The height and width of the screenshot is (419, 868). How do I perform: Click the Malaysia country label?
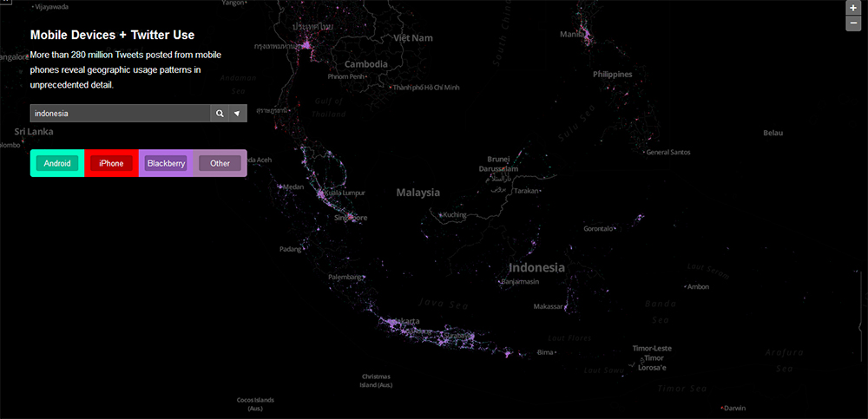[418, 193]
